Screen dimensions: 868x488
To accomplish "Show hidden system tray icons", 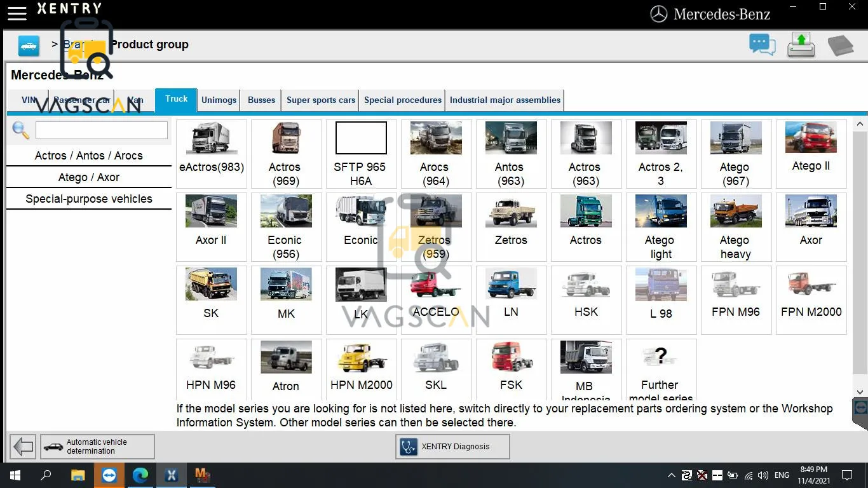I will pyautogui.click(x=671, y=475).
